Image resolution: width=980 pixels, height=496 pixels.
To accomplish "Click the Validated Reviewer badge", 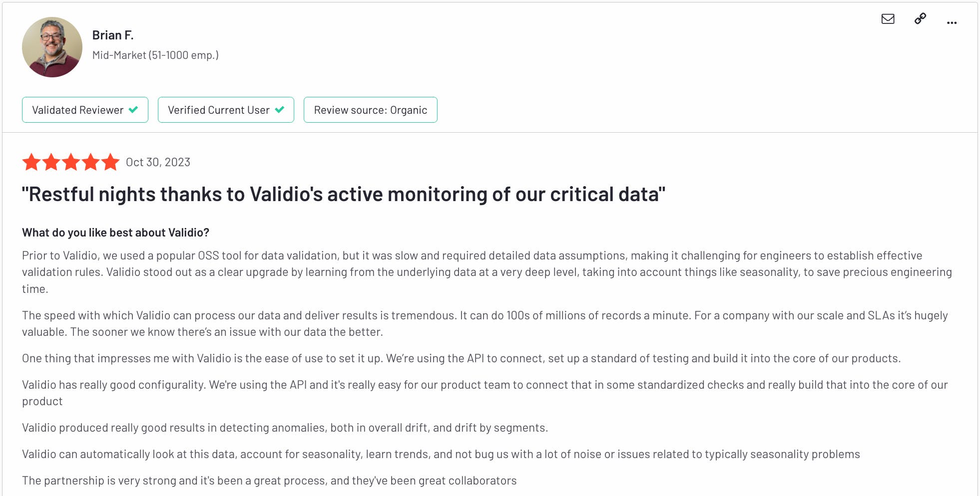I will pos(85,110).
